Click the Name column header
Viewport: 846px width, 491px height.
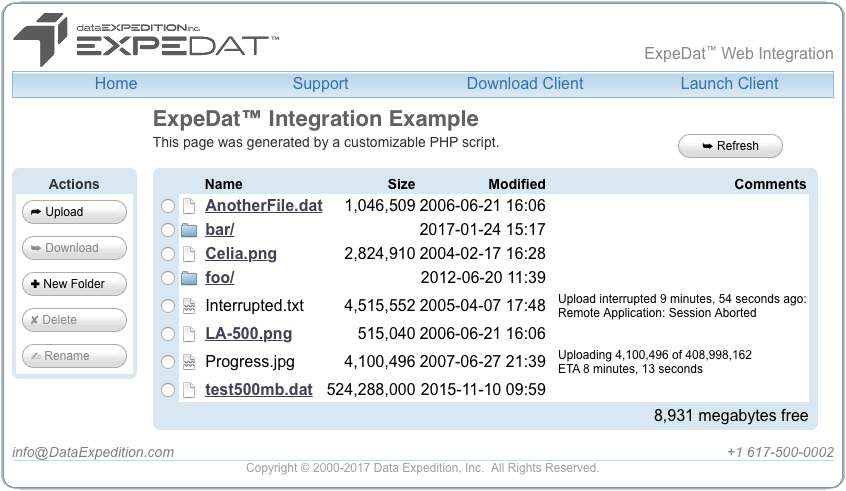(x=223, y=185)
